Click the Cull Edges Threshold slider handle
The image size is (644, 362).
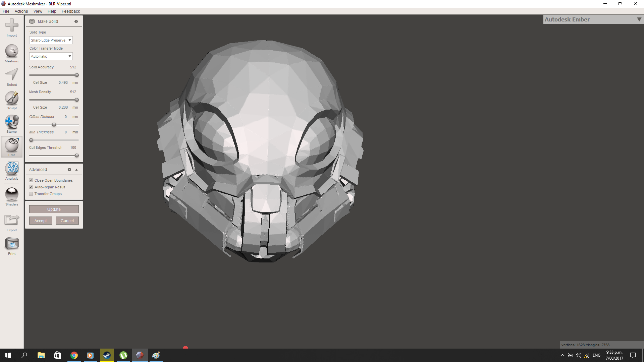(77, 156)
